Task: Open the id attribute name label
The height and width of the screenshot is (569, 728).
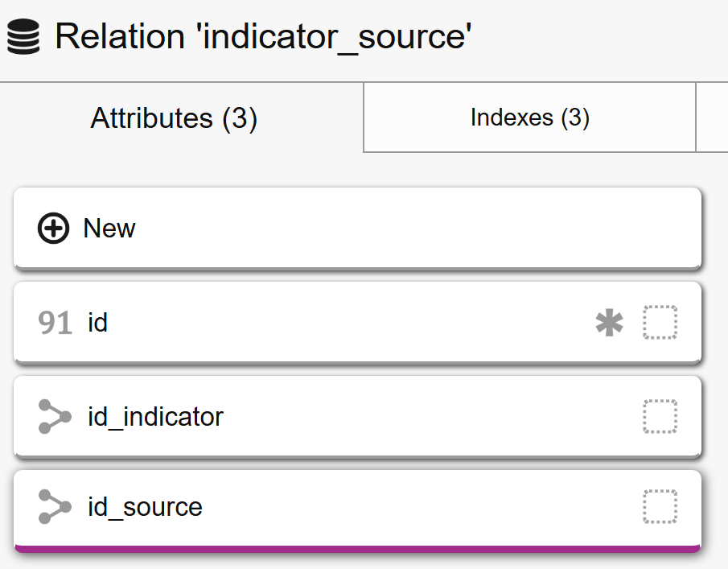Action: (x=98, y=323)
